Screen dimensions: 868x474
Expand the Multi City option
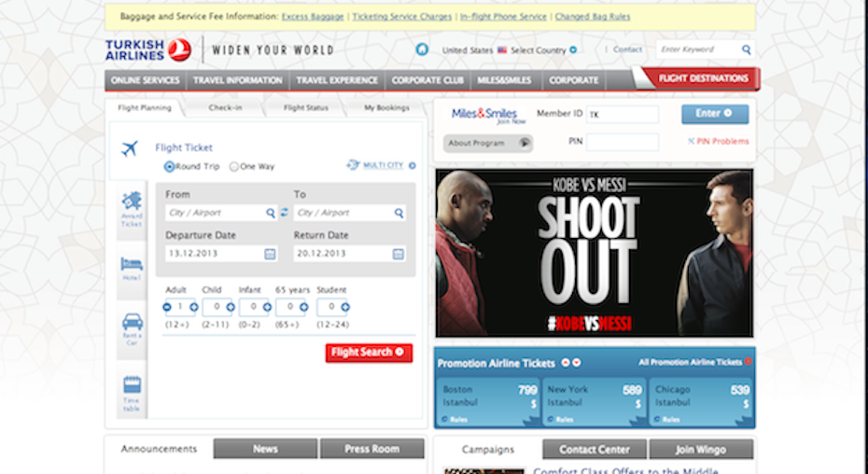coord(412,166)
